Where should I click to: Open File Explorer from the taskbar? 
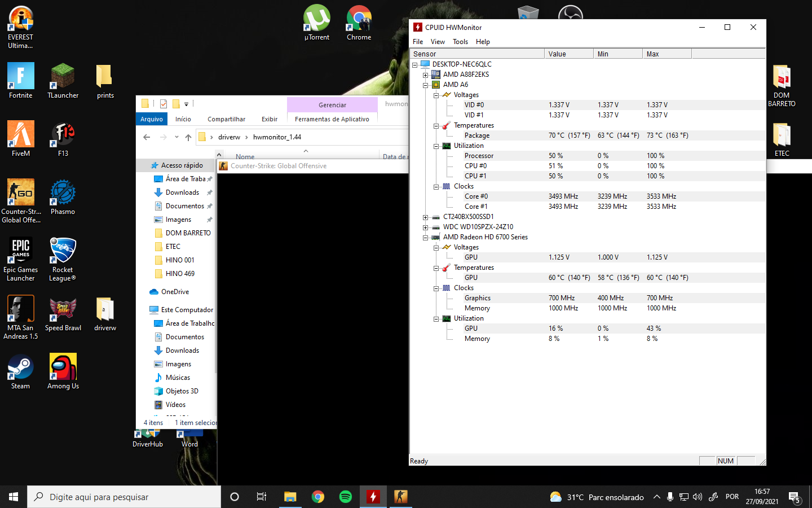pos(290,497)
